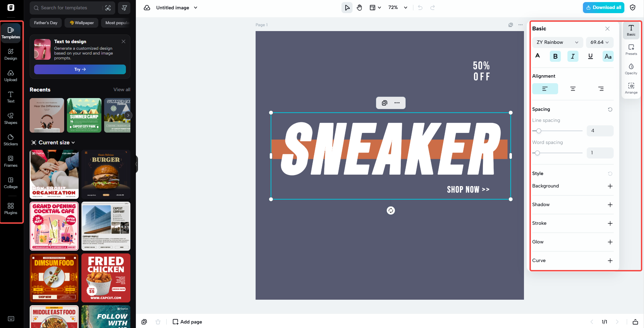Open the Arrange settings panel
Screen dimensions: 644x328
[631, 88]
